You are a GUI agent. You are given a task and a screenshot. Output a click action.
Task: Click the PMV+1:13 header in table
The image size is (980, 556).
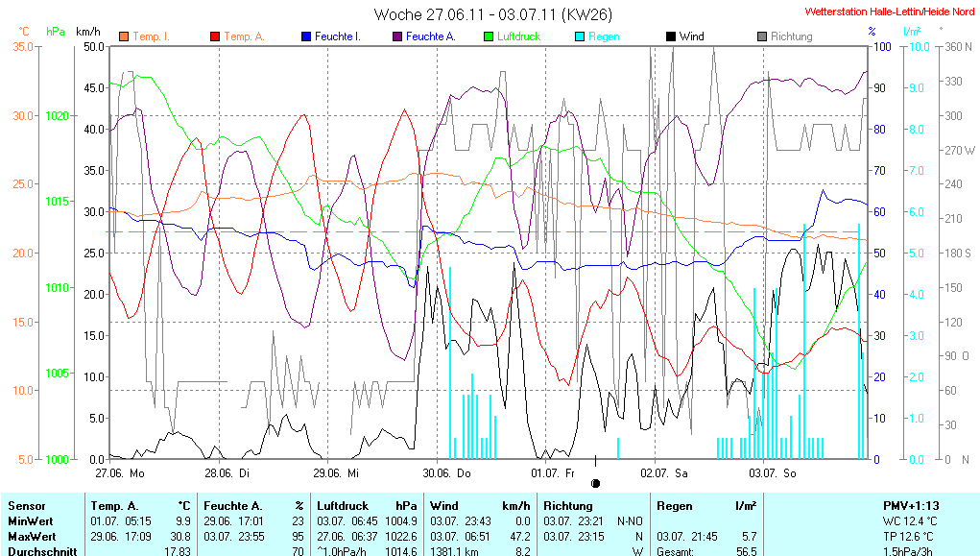(x=911, y=505)
